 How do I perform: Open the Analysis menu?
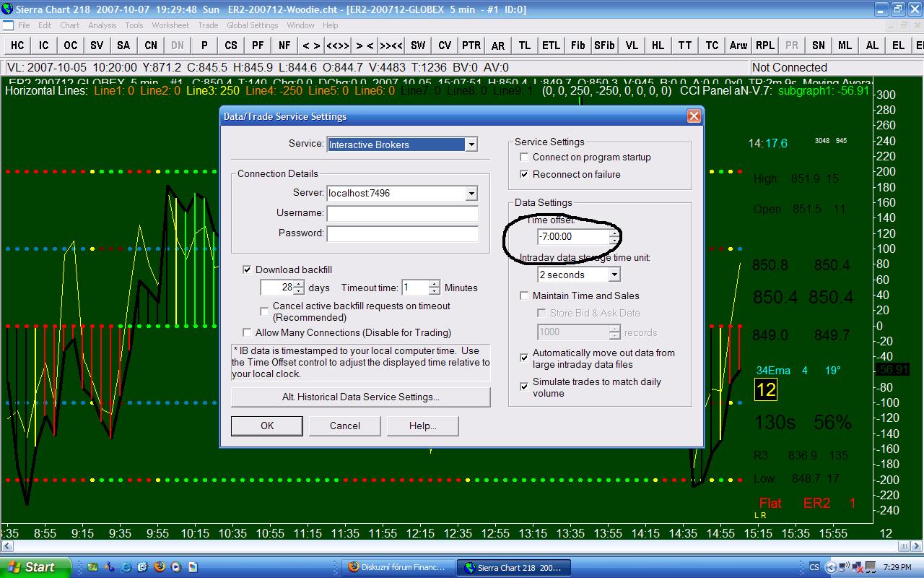point(103,25)
